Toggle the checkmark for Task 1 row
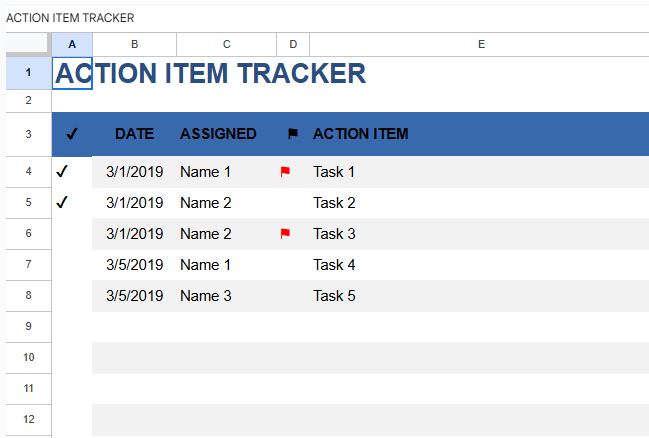This screenshot has height=438, width=649. tap(63, 172)
